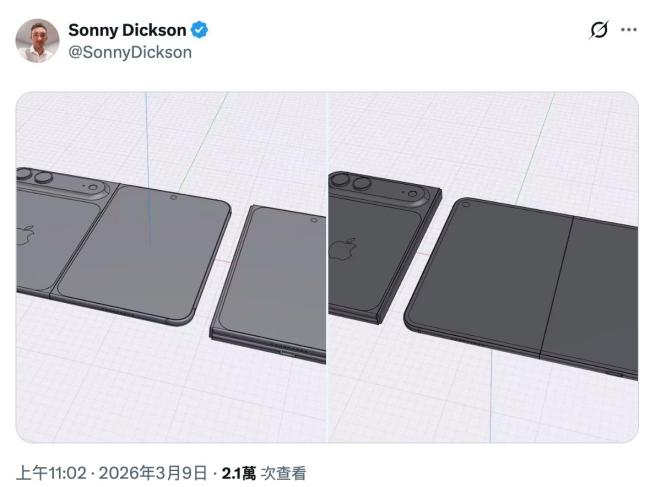Click the 2026年3月9日 post date
Viewport: 650px width, 487px height.
pos(153,473)
